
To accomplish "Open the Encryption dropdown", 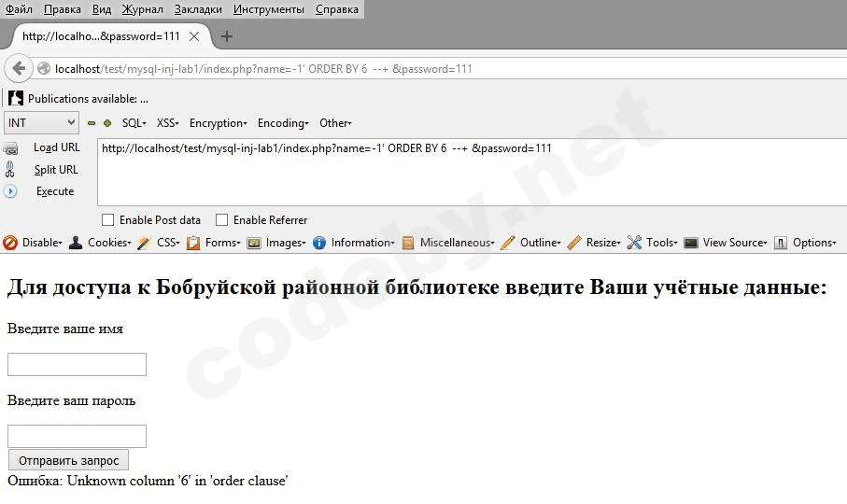I will 218,123.
